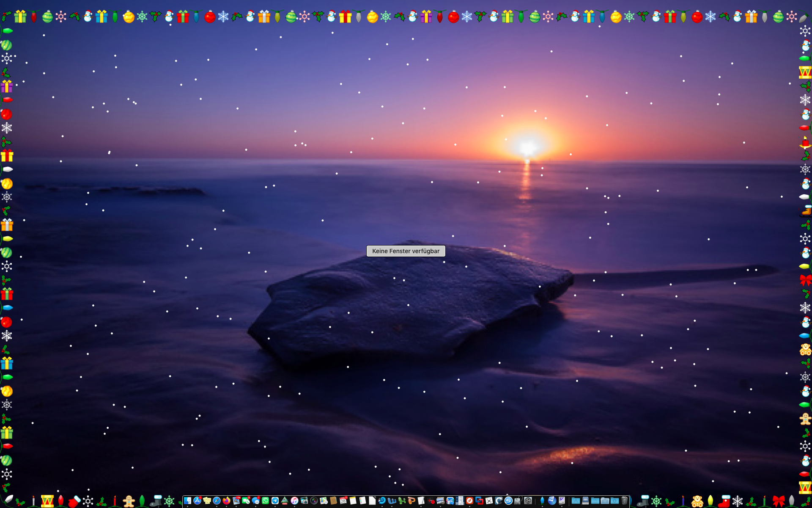Open the Maps app
This screenshot has width=812, height=508.
click(324, 500)
